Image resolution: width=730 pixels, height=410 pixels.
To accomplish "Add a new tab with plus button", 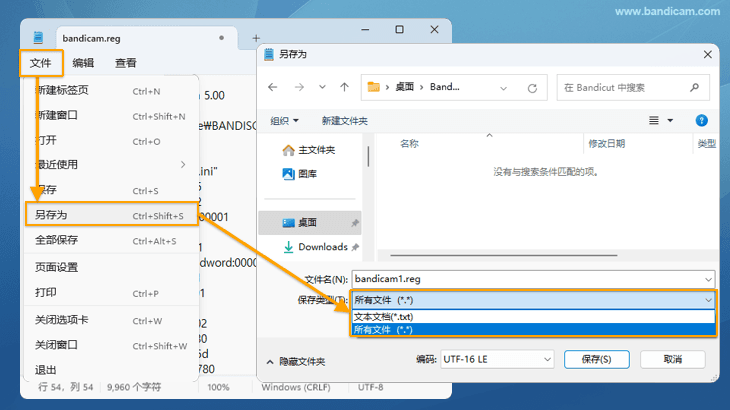I will click(256, 38).
